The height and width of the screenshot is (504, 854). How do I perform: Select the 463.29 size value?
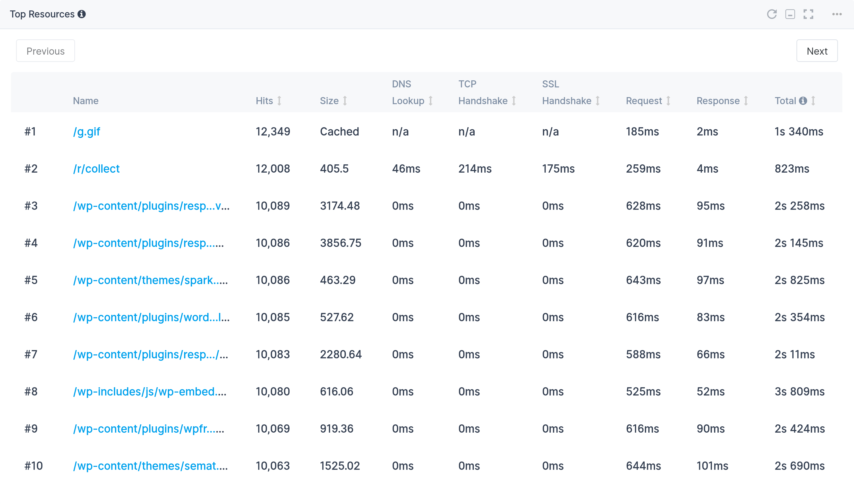[338, 280]
